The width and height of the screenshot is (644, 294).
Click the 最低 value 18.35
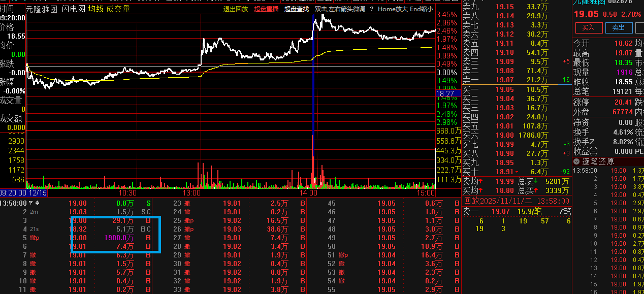(624, 62)
